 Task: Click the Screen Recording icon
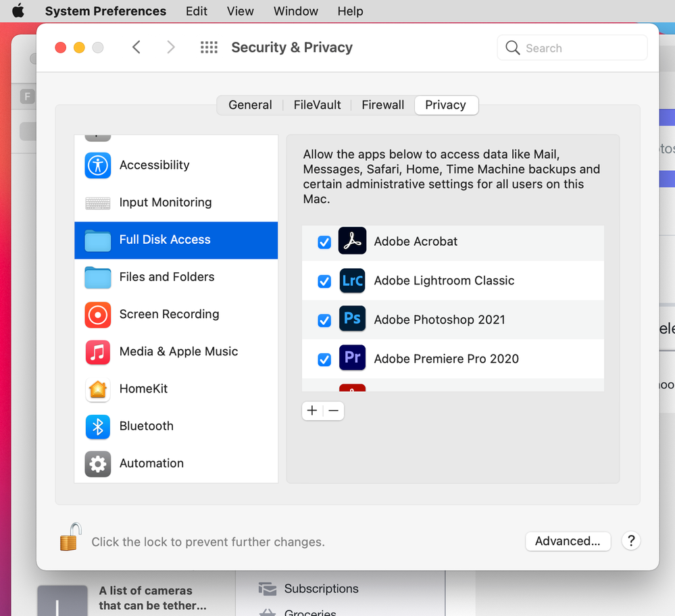98,315
